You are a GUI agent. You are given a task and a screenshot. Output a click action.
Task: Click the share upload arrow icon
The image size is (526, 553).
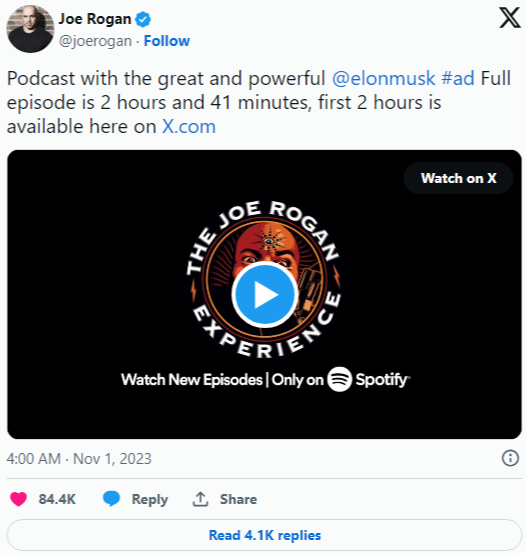pyautogui.click(x=200, y=499)
